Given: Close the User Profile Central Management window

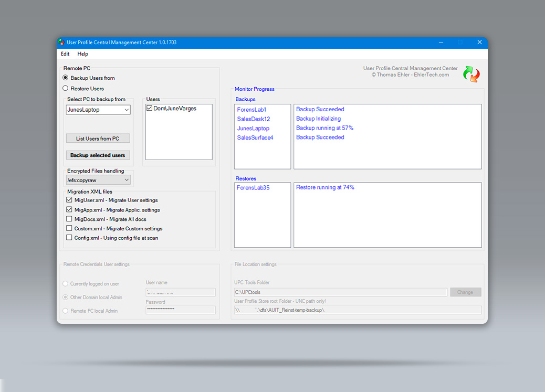Looking at the screenshot, I should point(479,43).
